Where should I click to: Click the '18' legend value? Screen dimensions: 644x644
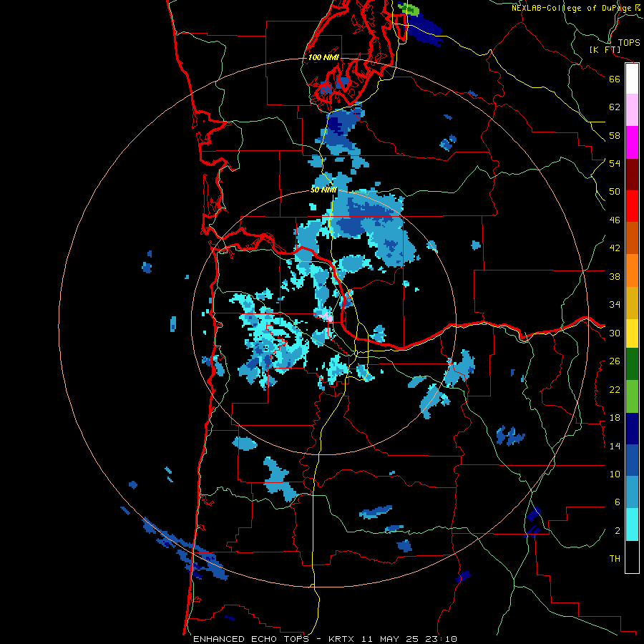615,418
